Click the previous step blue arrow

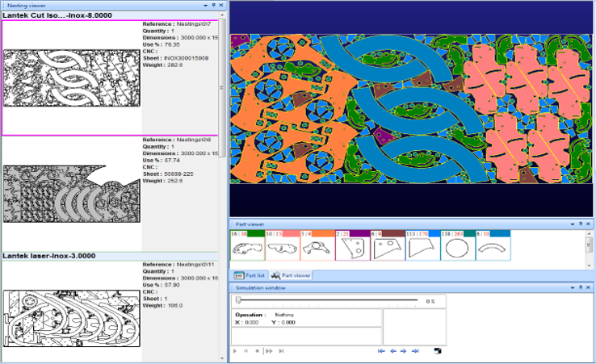(392, 351)
